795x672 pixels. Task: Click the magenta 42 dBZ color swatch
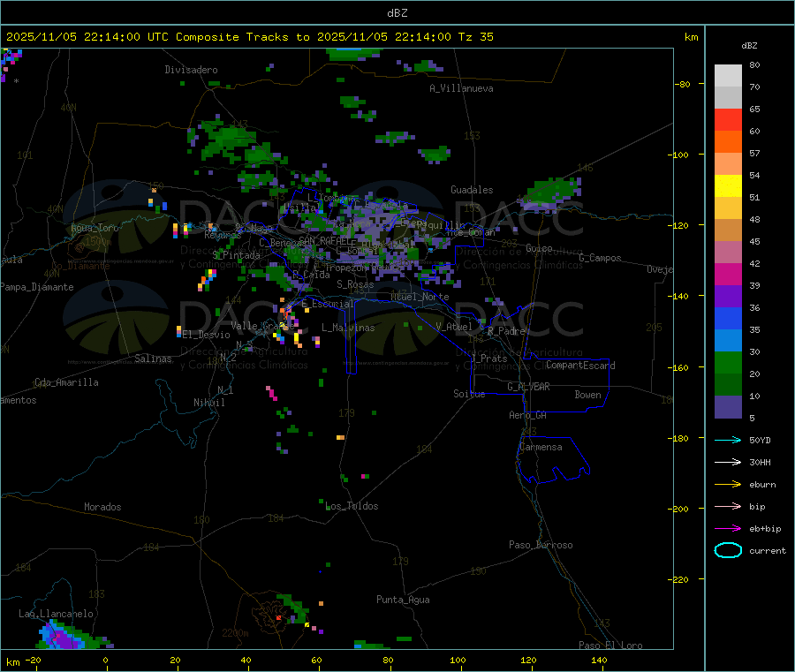728,274
